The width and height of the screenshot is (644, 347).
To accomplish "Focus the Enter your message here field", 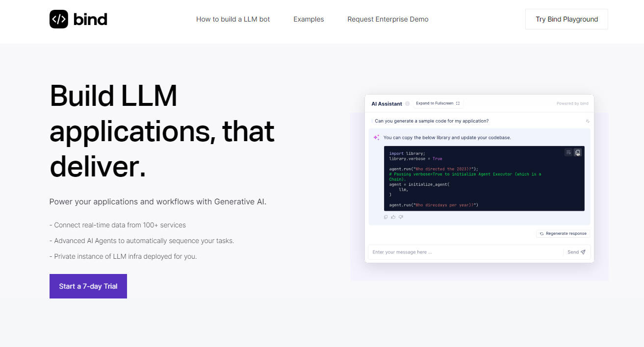I will (465, 252).
